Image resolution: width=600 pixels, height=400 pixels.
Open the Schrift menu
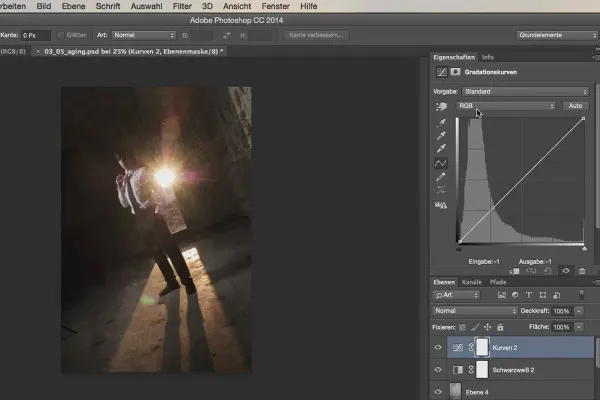(108, 6)
